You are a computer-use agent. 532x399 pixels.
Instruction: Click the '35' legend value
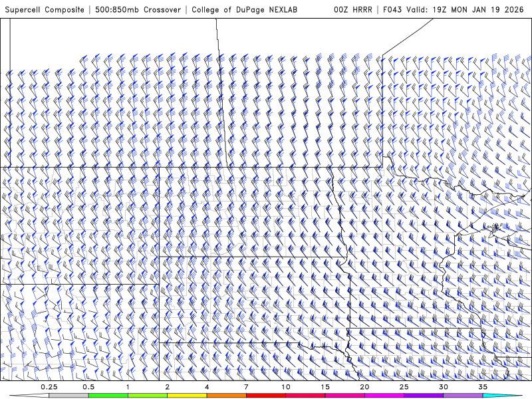483,387
